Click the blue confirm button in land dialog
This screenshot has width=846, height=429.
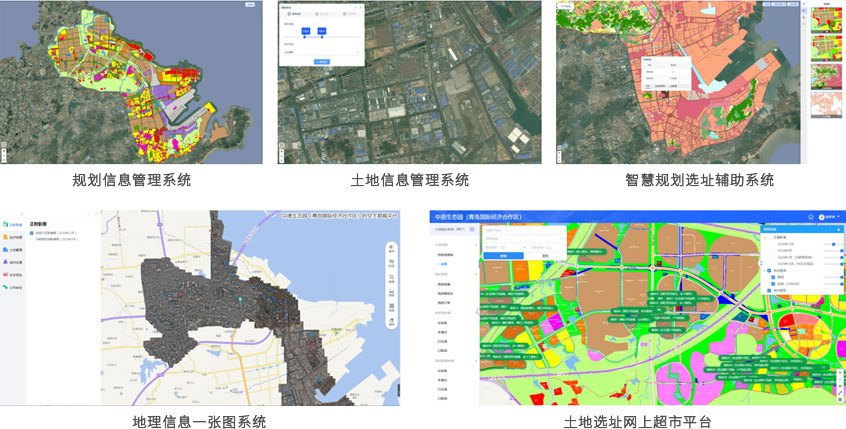click(x=321, y=61)
